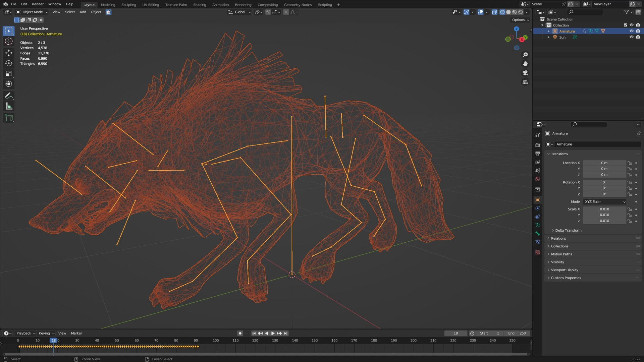
Task: Switch perspective/orthographic with grid icon
Action: click(x=525, y=82)
